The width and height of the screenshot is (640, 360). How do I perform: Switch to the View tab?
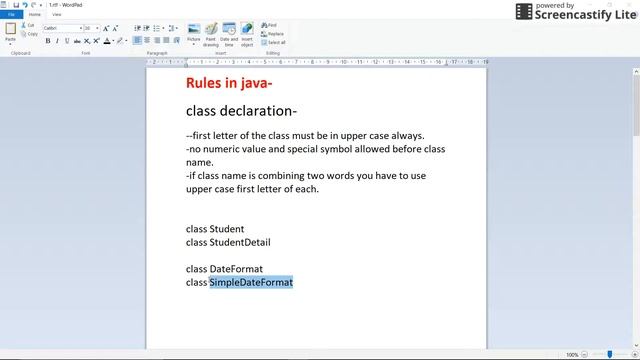(56, 14)
